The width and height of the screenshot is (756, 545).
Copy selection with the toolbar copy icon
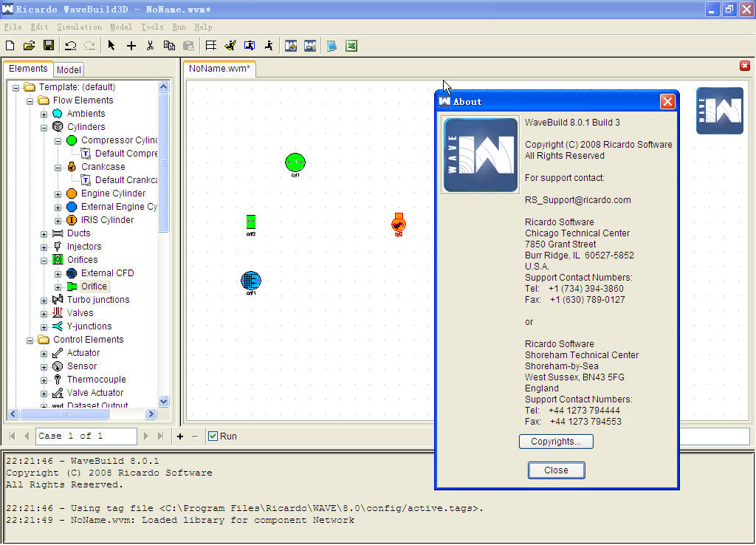point(169,46)
